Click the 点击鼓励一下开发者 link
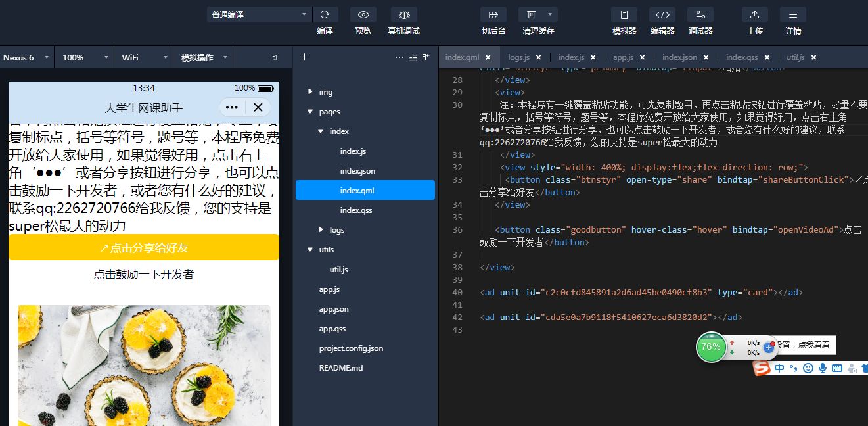This screenshot has height=426, width=868. (143, 275)
